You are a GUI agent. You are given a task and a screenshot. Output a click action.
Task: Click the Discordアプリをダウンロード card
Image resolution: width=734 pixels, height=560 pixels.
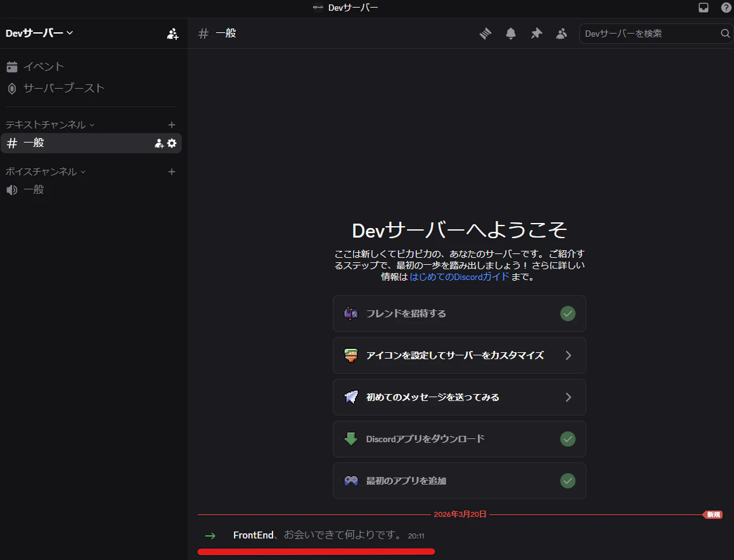coord(459,439)
